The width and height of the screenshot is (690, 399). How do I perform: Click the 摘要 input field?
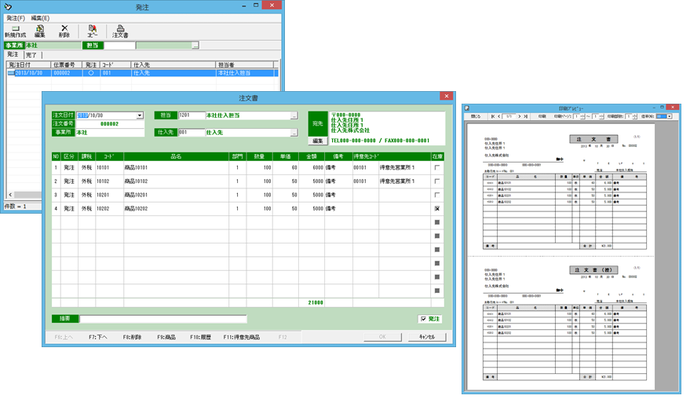click(163, 319)
